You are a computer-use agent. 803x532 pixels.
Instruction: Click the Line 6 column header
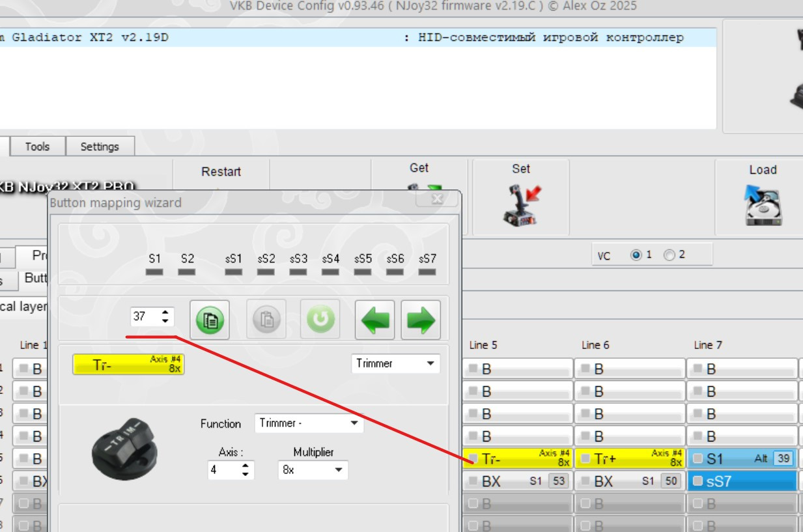click(x=595, y=345)
